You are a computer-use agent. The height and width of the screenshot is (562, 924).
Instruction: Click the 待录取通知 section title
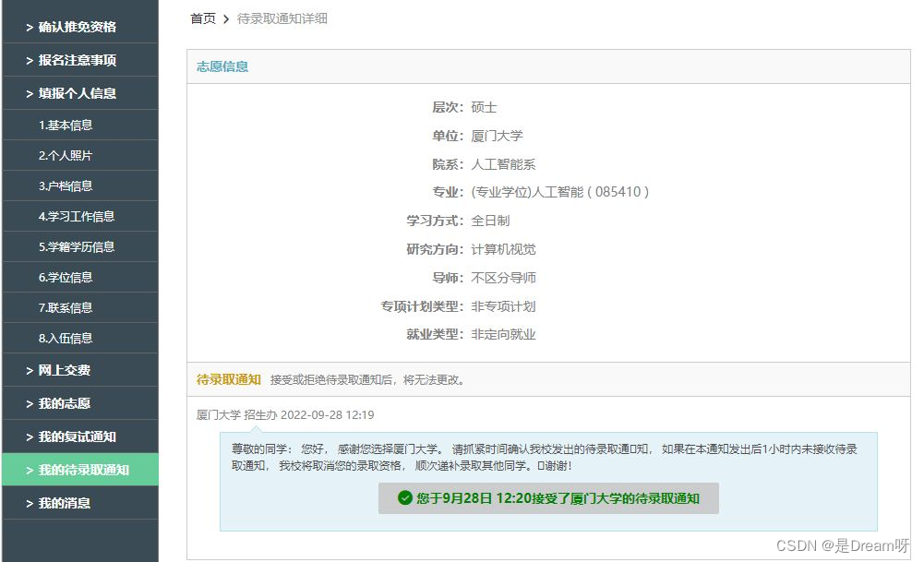[x=225, y=380]
